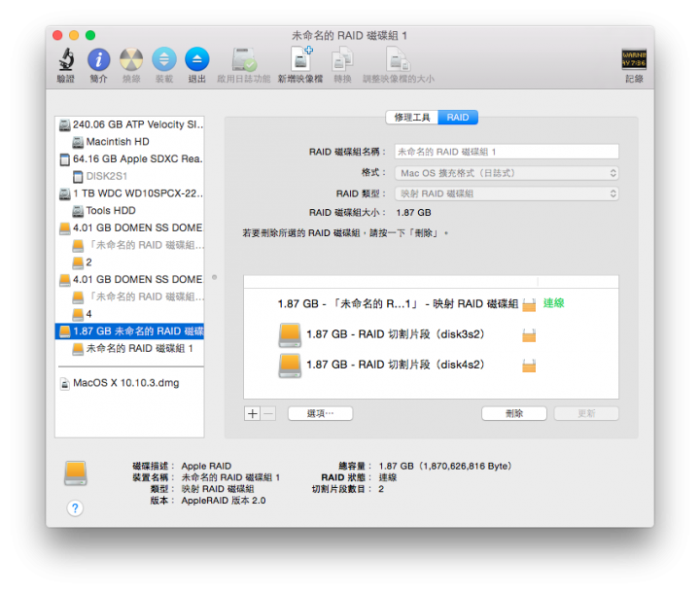Screen dimensions: 700x593
Task: Click Enable Journaling (啟用日誌功能) icon
Action: click(x=244, y=60)
